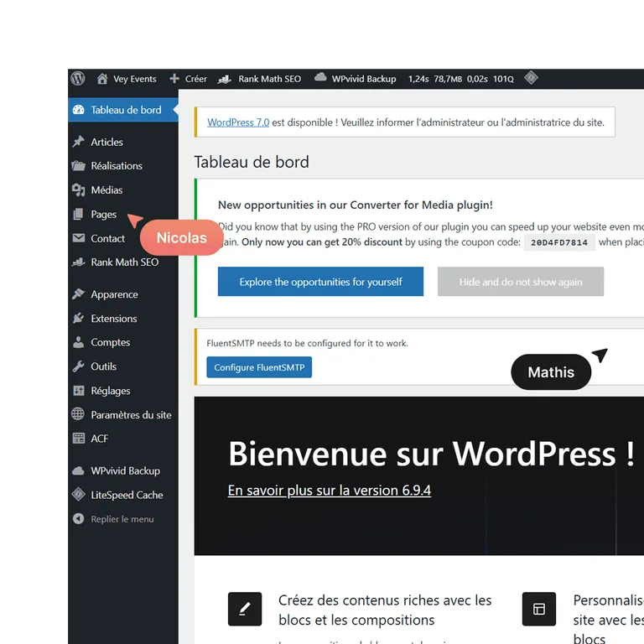
Task: Open Rank Math SEO in admin bar
Action: pos(270,79)
